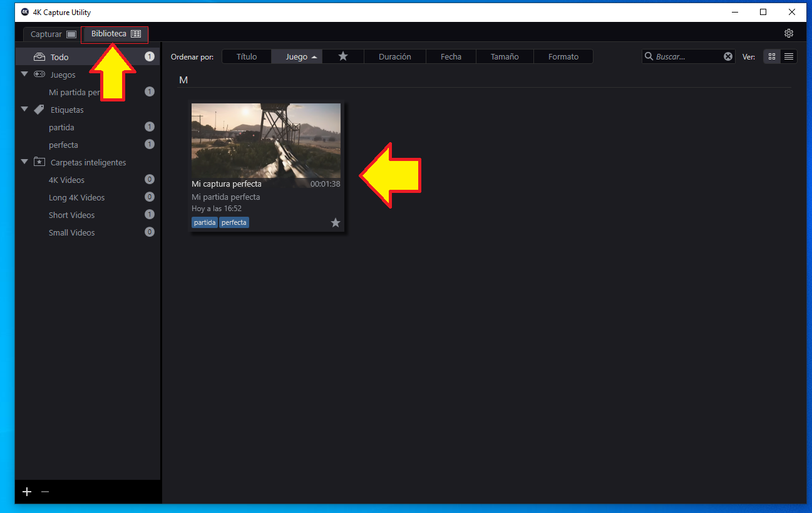Collapse the Etiquetas tree section
This screenshot has width=812, height=513.
(x=24, y=109)
